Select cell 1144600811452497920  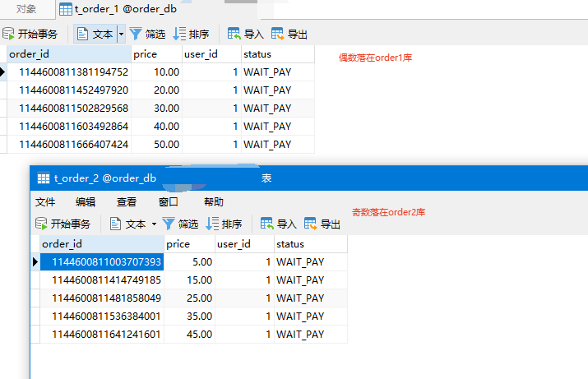(x=69, y=90)
